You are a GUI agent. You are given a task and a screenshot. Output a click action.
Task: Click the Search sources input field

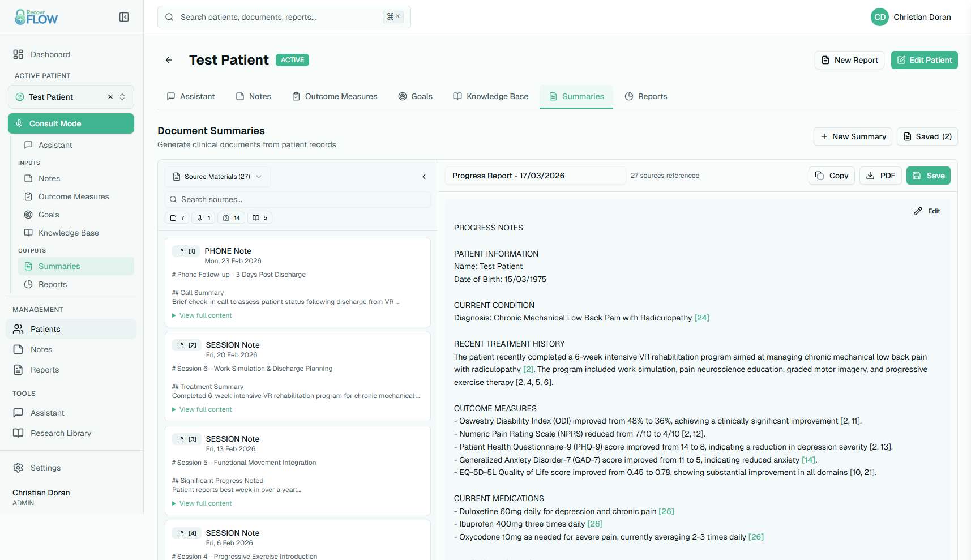coord(298,199)
